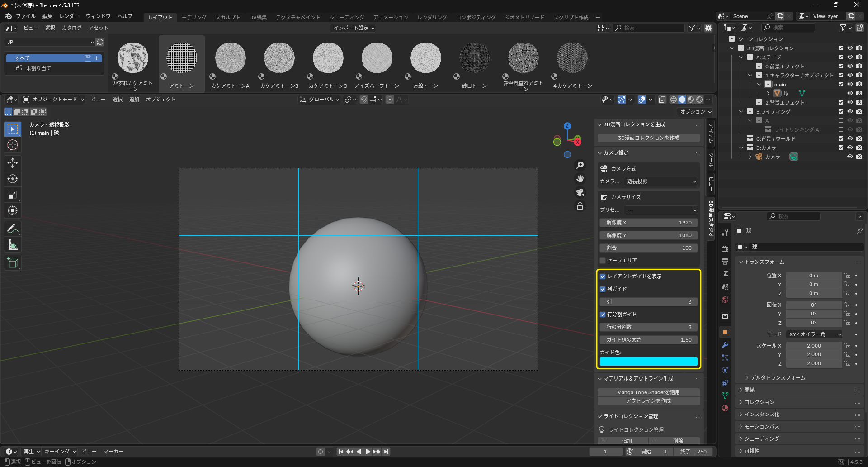Viewport: 868px width, 467px height.
Task: Hide A:ステージ collection with eye icon
Action: click(850, 57)
